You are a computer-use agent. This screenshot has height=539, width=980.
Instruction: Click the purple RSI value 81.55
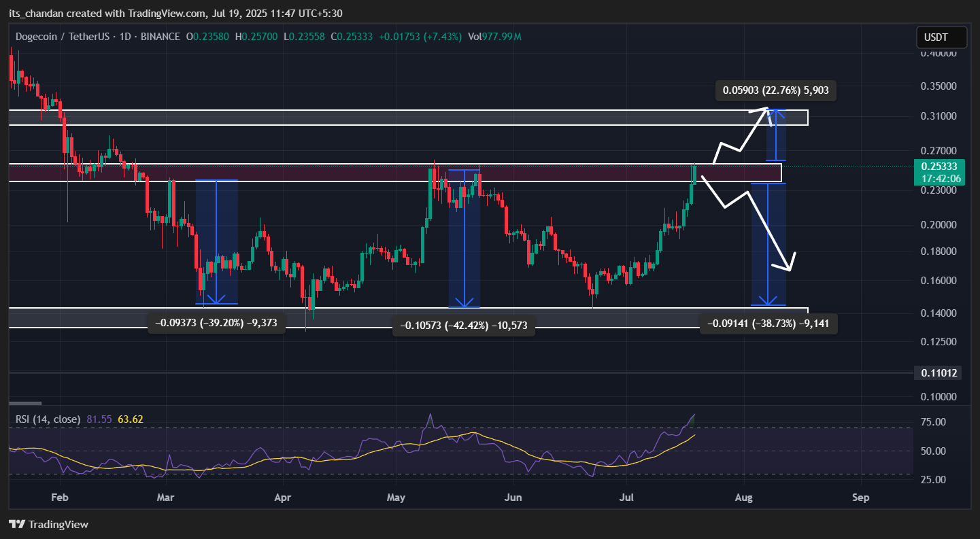coord(99,419)
